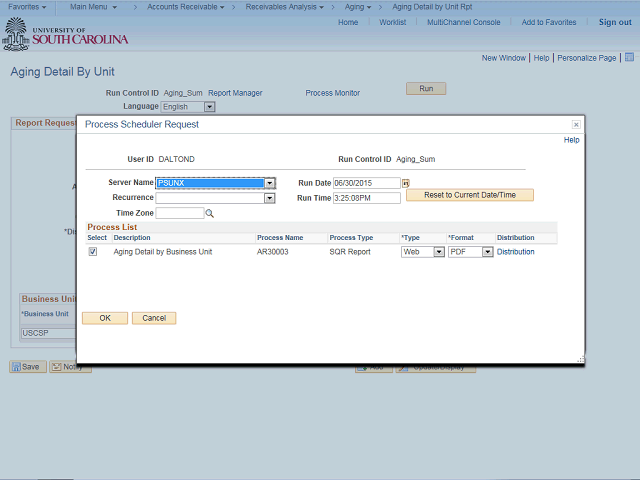Click Personalize Page link
This screenshot has height=480, width=640.
pos(587,58)
